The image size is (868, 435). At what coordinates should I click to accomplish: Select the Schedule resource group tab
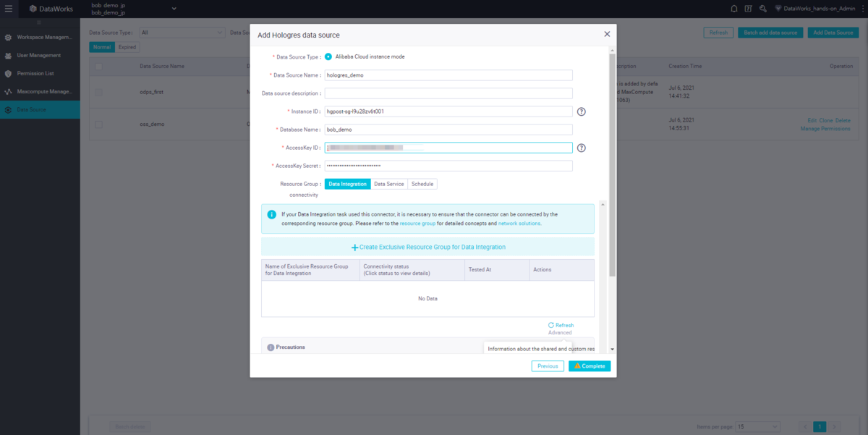pos(422,184)
